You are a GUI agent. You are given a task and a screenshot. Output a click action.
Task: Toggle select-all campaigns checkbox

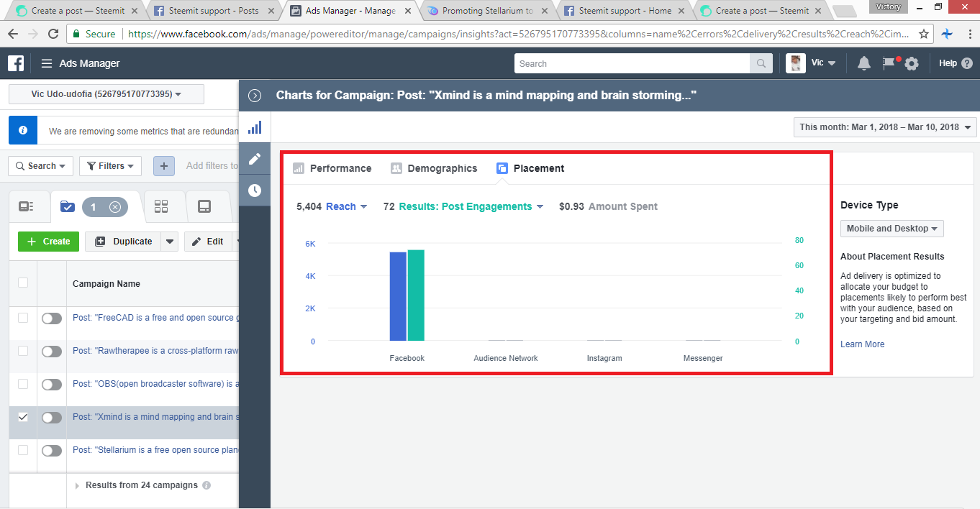pos(23,283)
